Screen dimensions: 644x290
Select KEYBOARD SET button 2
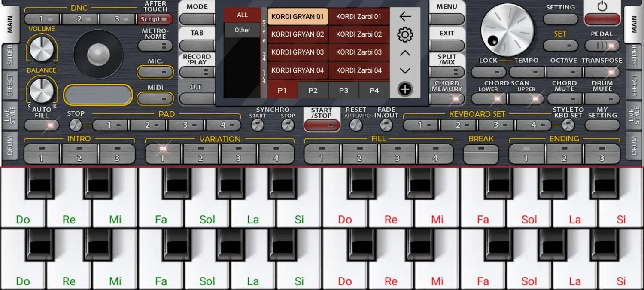coord(458,125)
